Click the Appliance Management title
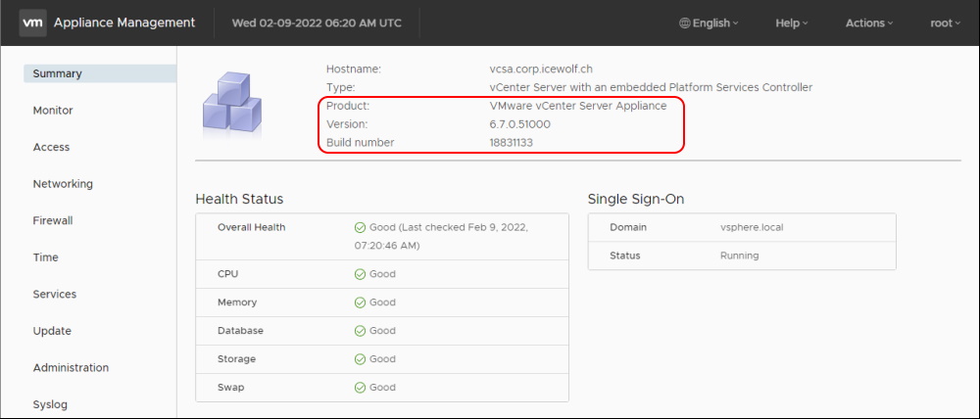The height and width of the screenshot is (419, 980). click(124, 23)
